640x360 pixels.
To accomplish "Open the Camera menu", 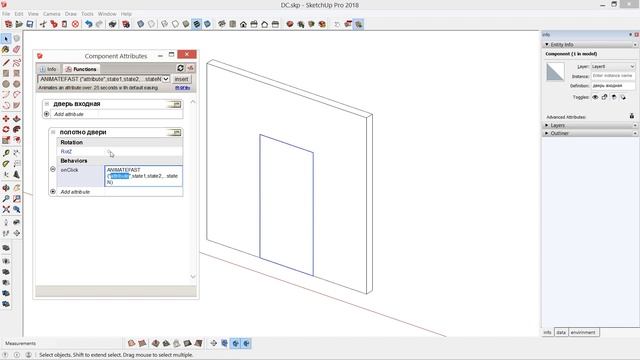I will click(x=51, y=14).
